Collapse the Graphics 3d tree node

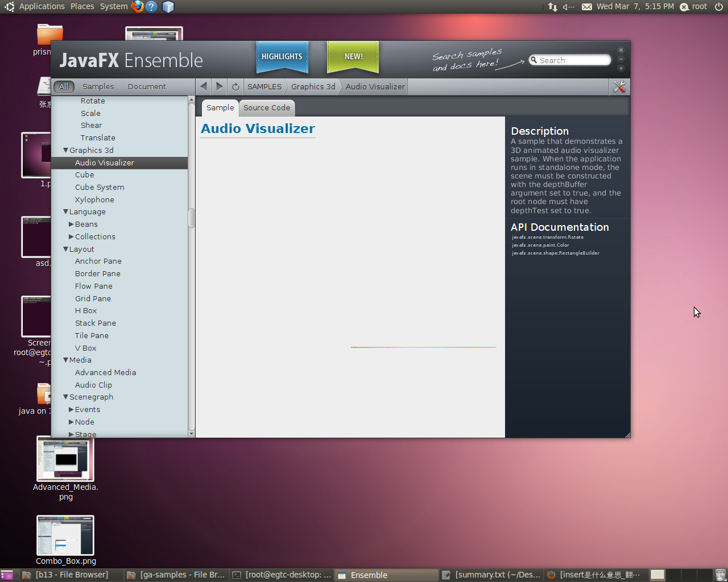tap(65, 150)
